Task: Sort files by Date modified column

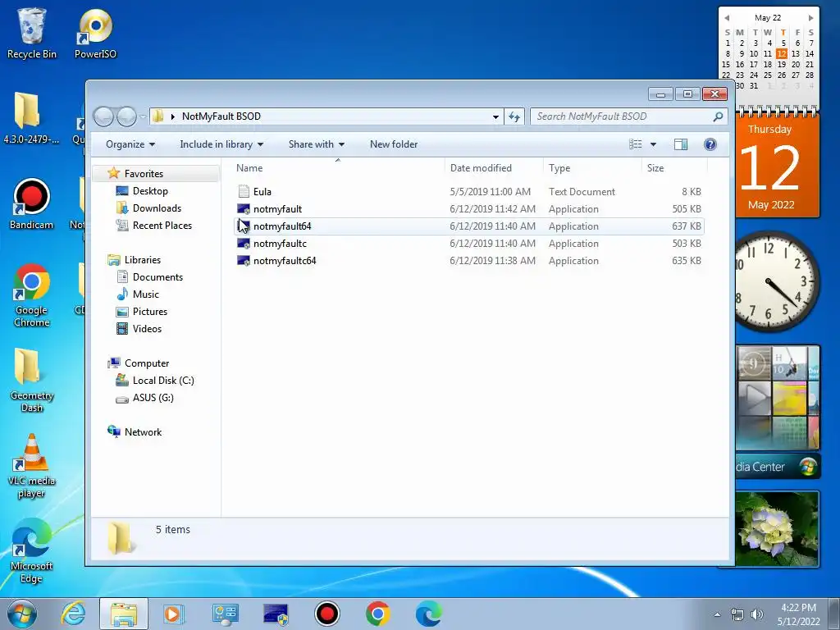Action: [x=494, y=167]
